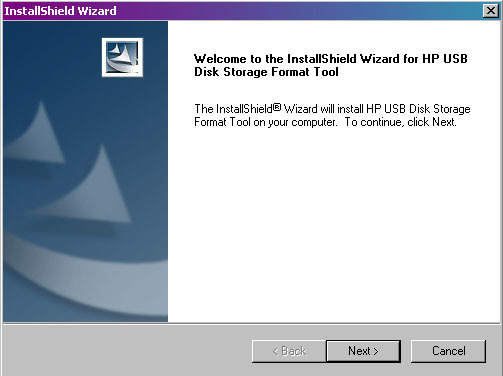The height and width of the screenshot is (376, 503).
Task: Abort setup using the Cancel button
Action: 448,351
